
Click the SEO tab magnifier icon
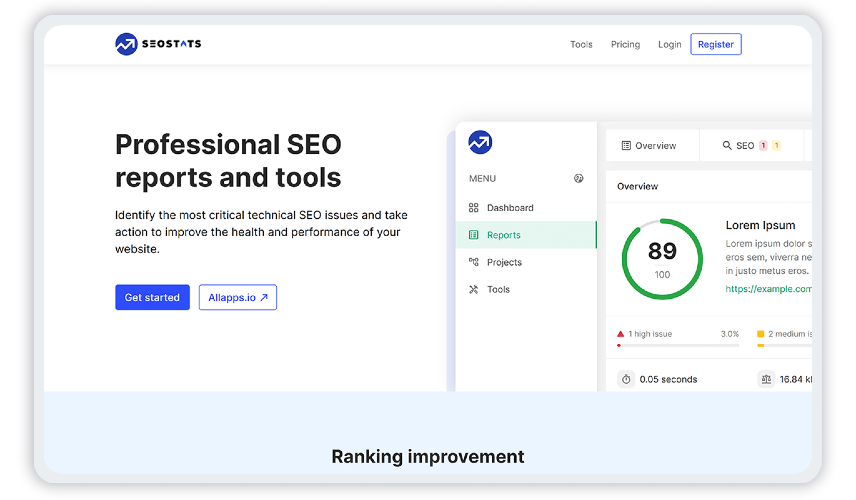point(727,145)
